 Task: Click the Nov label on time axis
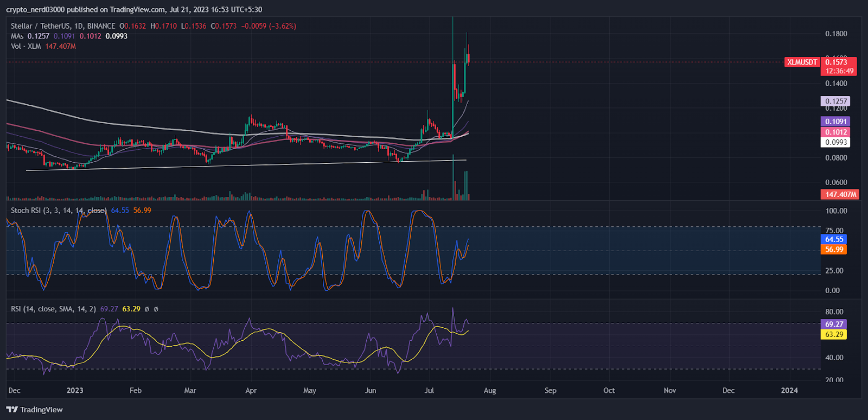click(x=670, y=391)
